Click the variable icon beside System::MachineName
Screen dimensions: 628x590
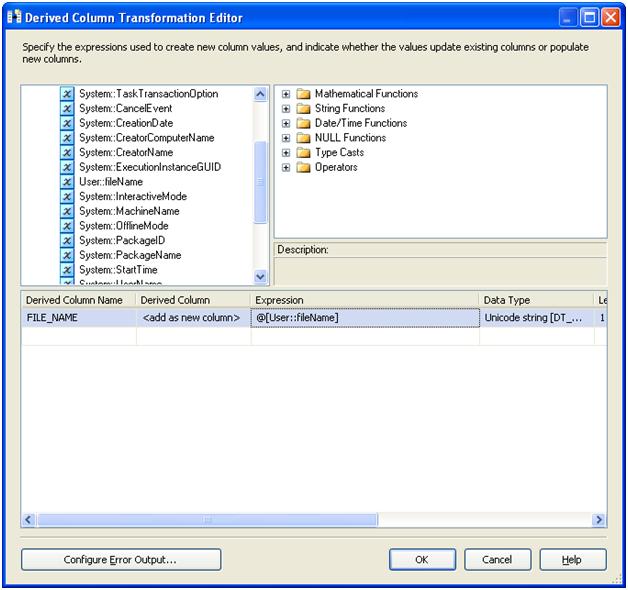click(67, 211)
